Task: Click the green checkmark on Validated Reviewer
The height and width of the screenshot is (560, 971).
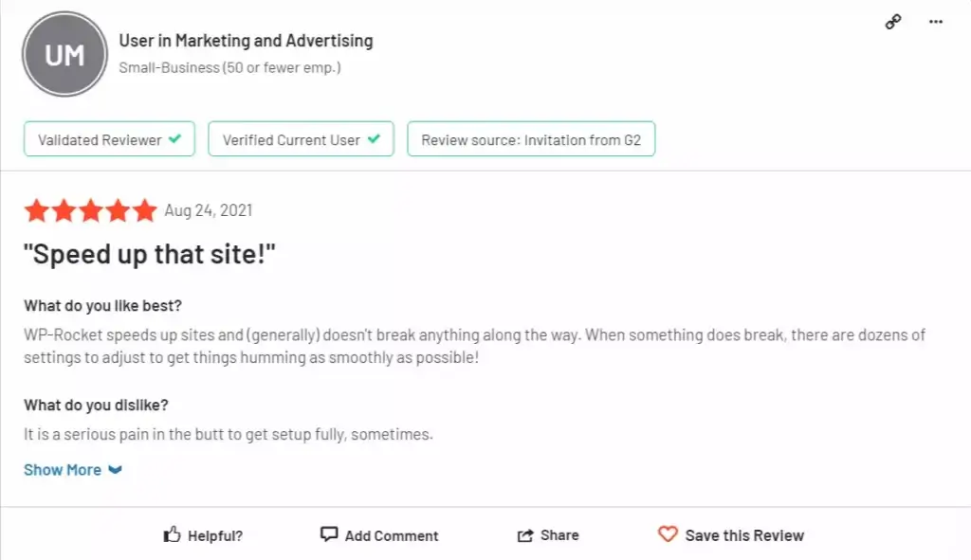Action: [175, 138]
